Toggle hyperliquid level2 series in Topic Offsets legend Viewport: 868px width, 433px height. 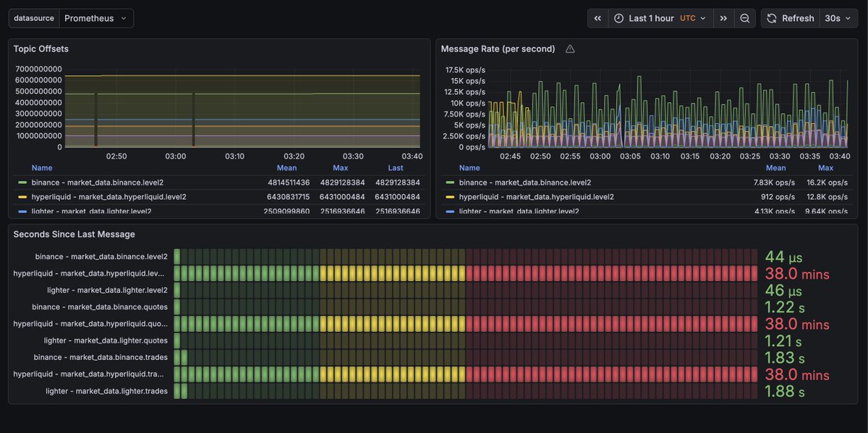(x=109, y=197)
